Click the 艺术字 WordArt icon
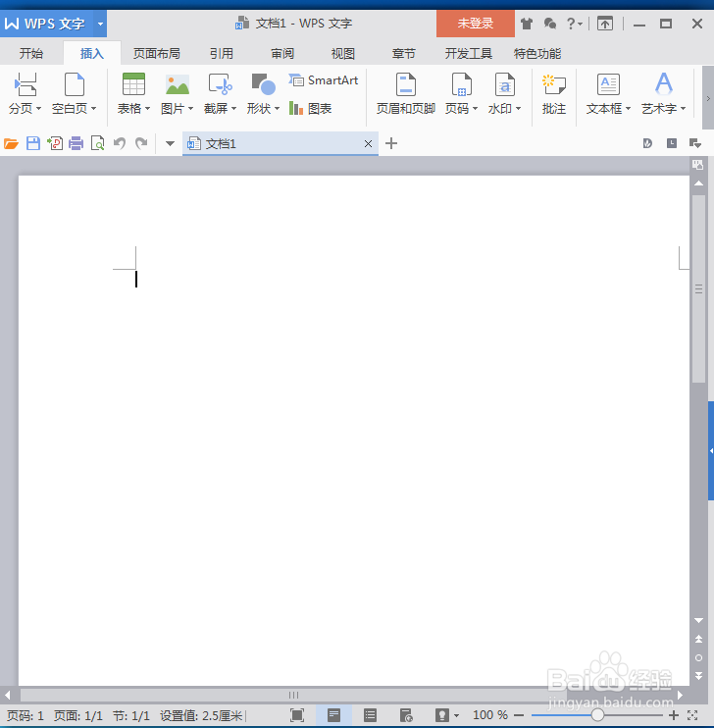This screenshot has width=714, height=728. (x=664, y=84)
